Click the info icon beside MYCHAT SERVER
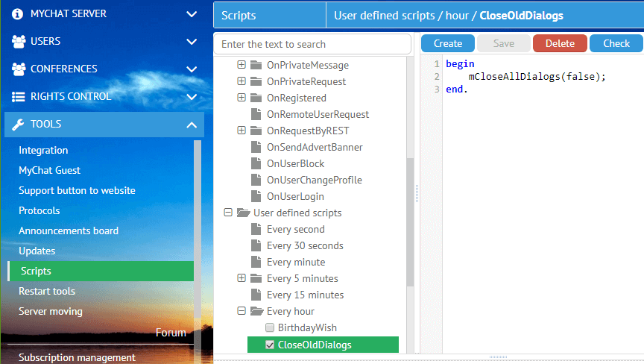The height and width of the screenshot is (364, 644). click(x=19, y=14)
